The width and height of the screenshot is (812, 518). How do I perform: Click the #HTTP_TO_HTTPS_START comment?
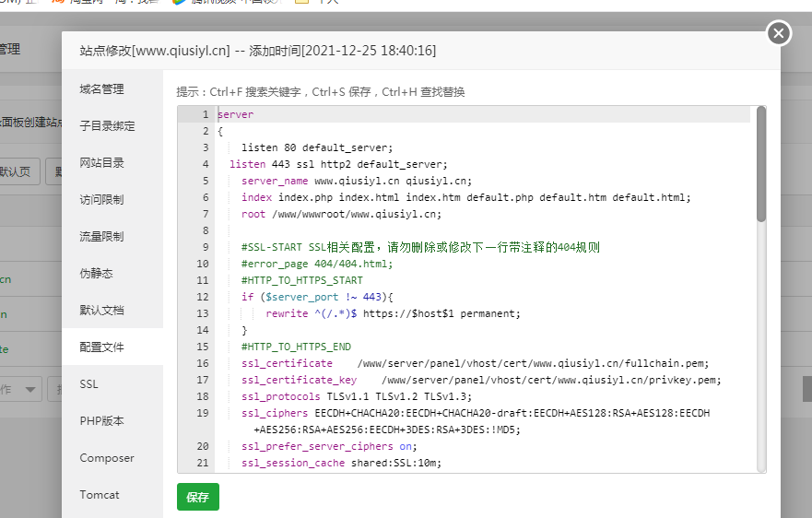click(302, 280)
